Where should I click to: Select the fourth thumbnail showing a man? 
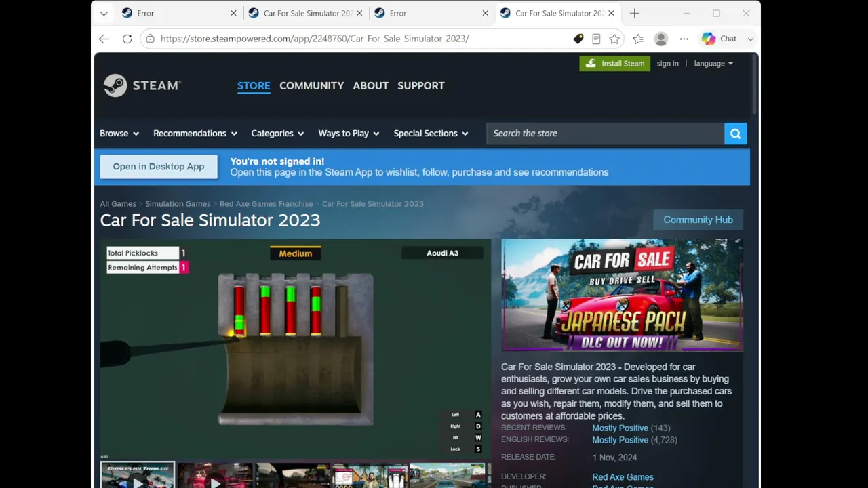pos(370,475)
